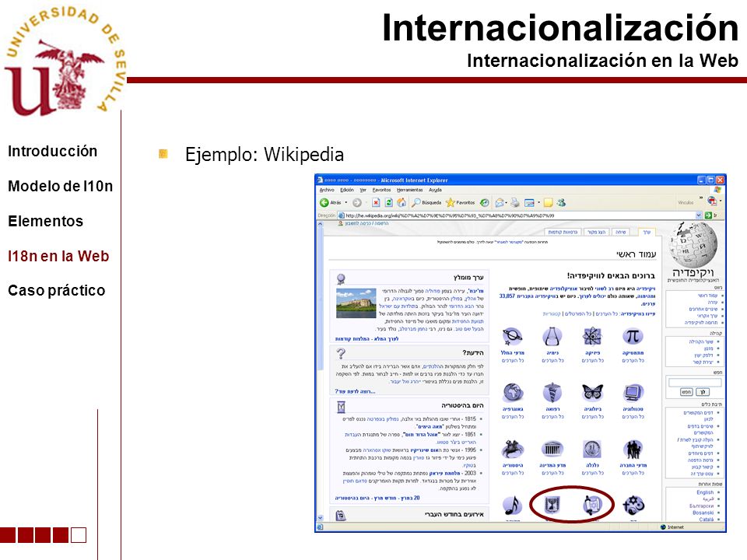Click the chemistry flask icon
Screen dimensions: 747x560
coord(552,337)
